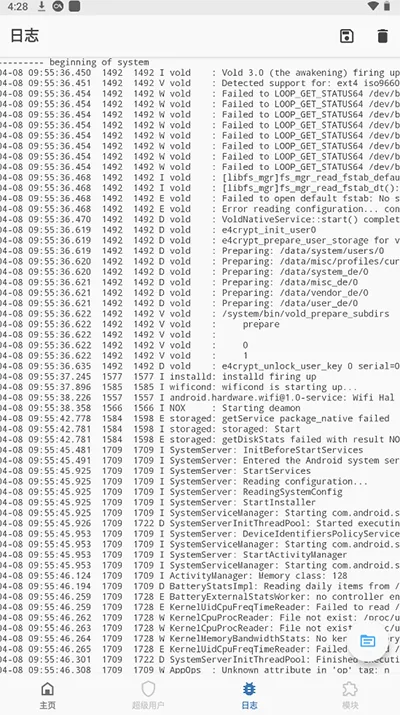Tap the shield icon in bottom navigation
Screen dimensions: 400x715
[x=148, y=689]
